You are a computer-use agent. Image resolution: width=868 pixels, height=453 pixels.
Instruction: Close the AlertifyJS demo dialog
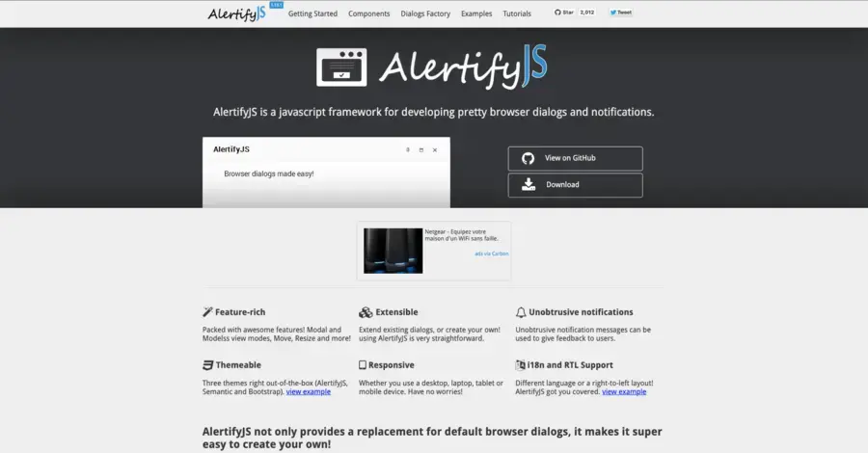pyautogui.click(x=435, y=150)
